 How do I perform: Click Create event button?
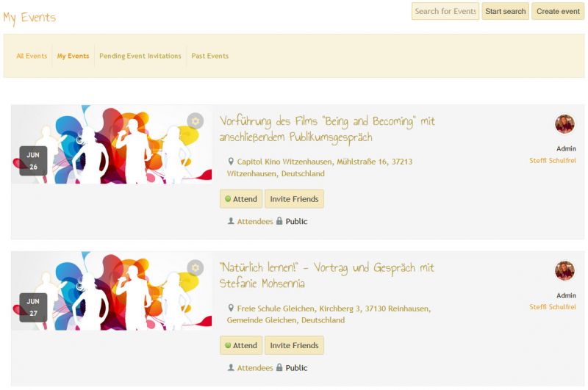pos(558,11)
